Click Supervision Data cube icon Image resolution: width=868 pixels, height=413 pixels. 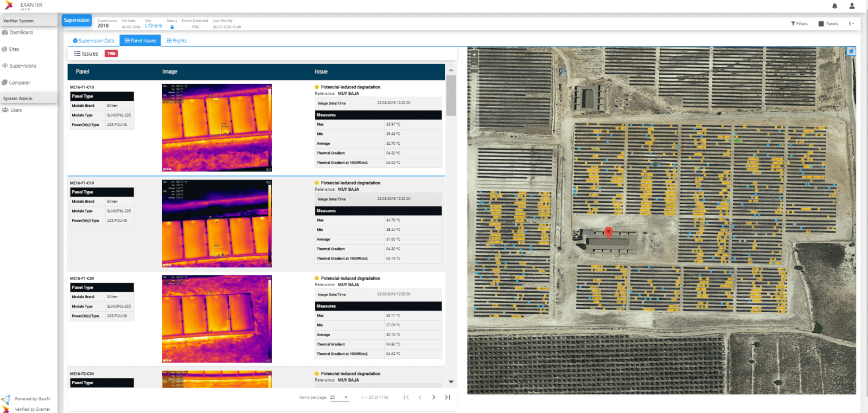[x=75, y=41]
